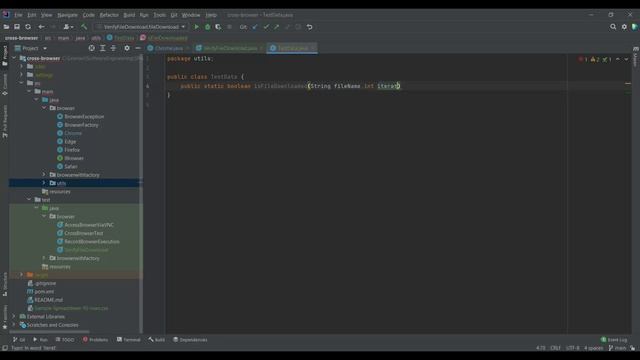Screen dimensions: 640x360
Task: Open the run configuration dropdown VerifyFileDownload
Action: click(x=141, y=27)
